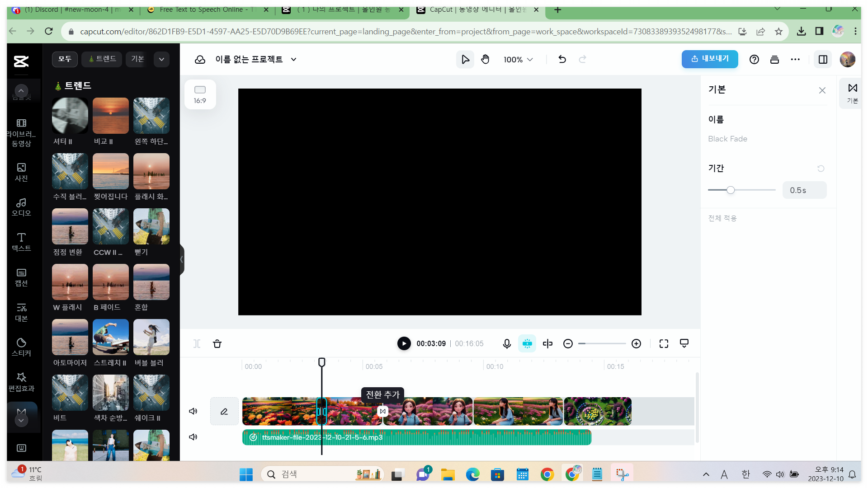
Task: Click the undo arrow icon
Action: 562,59
